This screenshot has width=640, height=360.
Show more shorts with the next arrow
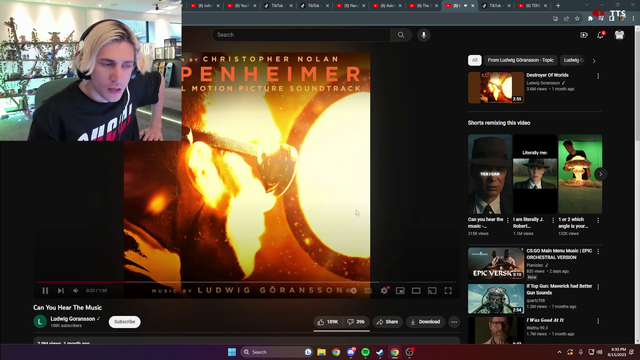pos(600,174)
